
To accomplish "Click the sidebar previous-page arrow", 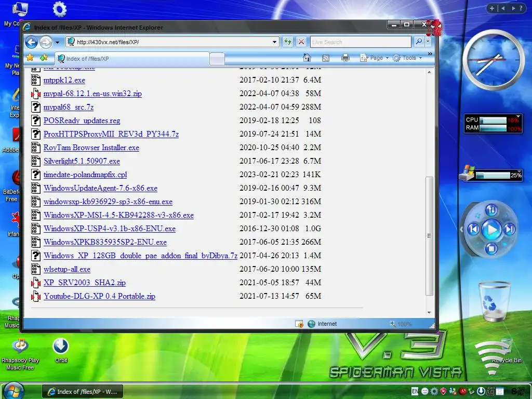I will coord(503,8).
